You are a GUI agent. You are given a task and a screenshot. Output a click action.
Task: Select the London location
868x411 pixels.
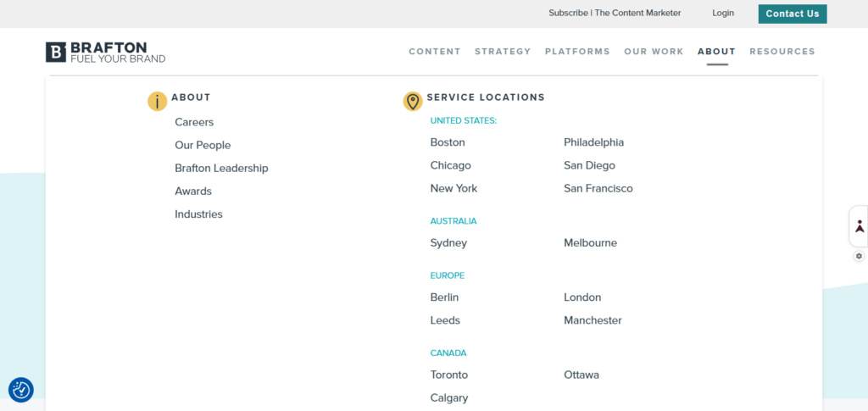click(x=582, y=297)
